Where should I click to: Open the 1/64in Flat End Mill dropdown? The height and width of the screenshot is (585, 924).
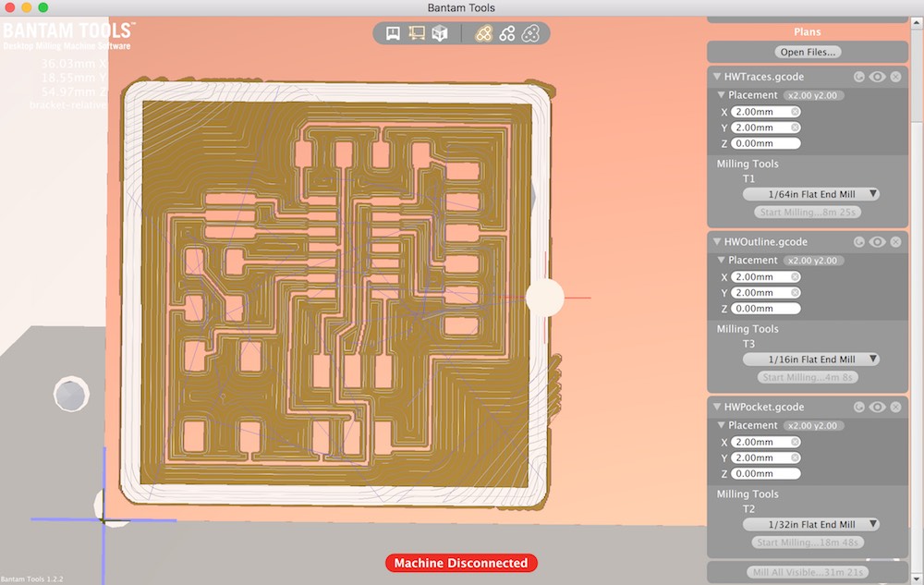tap(811, 194)
